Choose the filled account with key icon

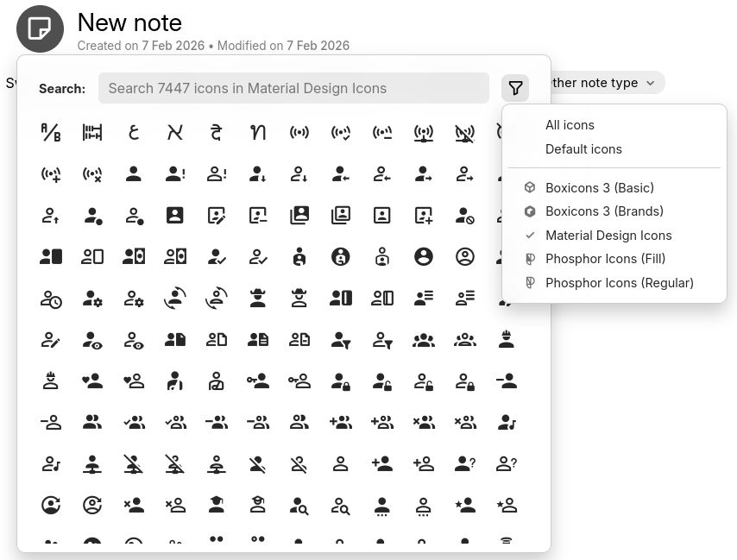click(258, 381)
